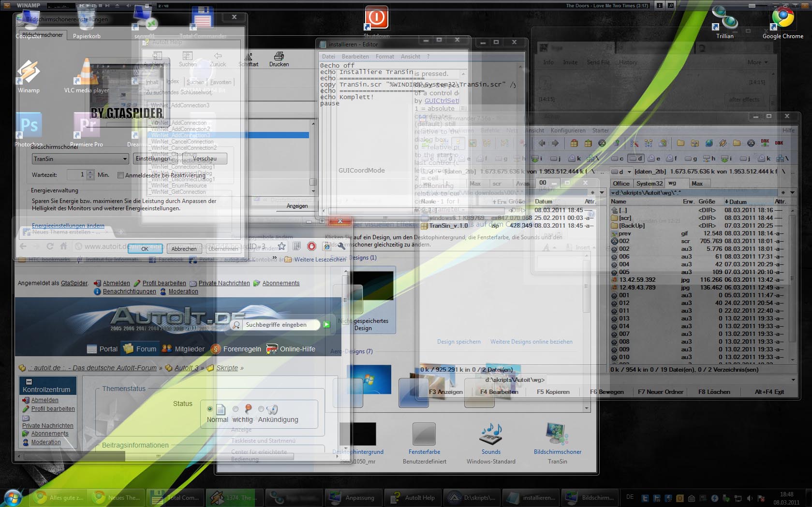This screenshot has height=507, width=812.
Task: Click the Drucken printer icon
Action: pos(279,57)
